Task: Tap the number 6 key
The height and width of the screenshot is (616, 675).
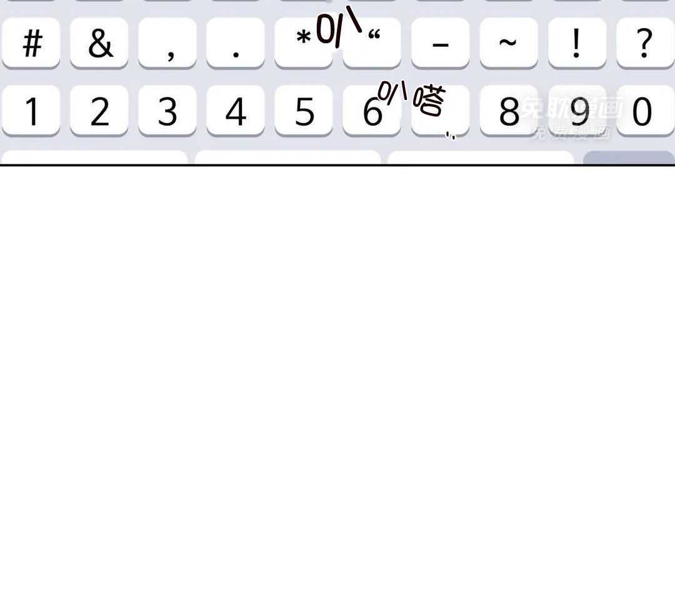Action: 372,111
